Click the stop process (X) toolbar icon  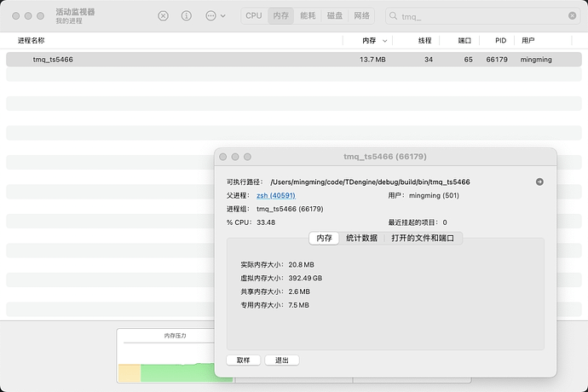(164, 16)
